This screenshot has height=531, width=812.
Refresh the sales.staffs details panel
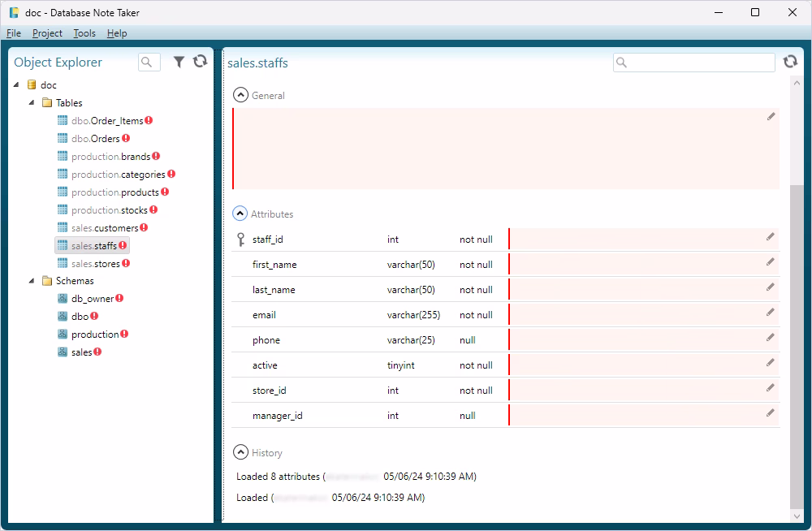point(790,62)
